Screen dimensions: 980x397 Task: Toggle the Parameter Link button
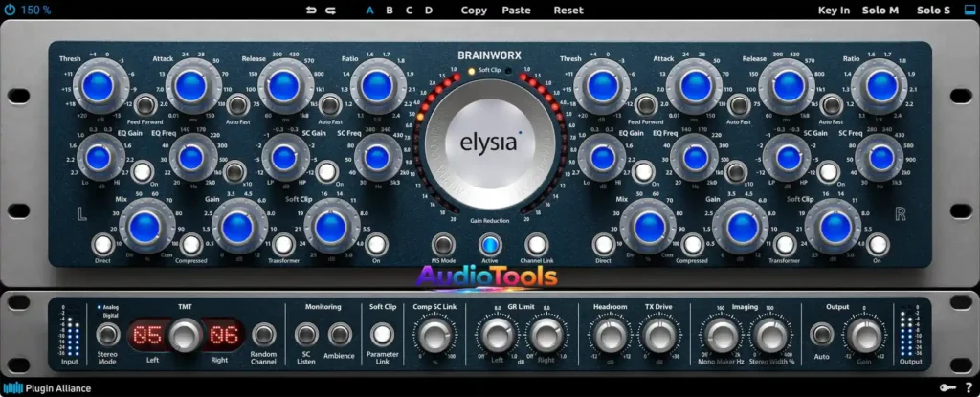point(383,335)
